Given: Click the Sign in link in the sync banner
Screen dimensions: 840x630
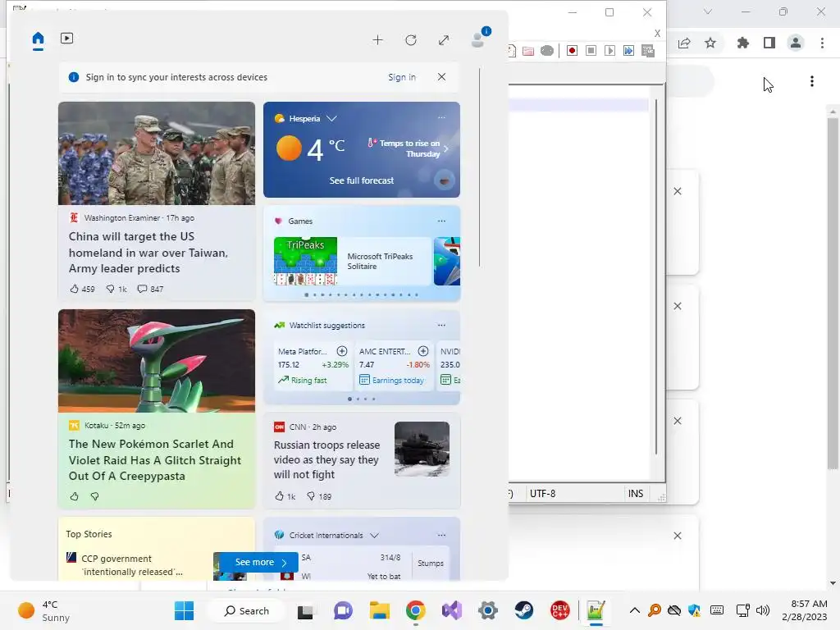Looking at the screenshot, I should click(x=402, y=77).
